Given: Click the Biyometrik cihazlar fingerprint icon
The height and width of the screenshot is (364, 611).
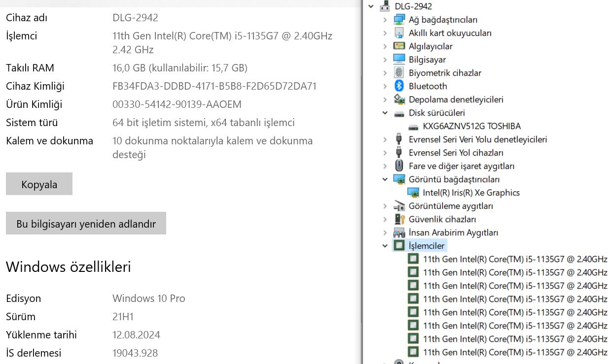Looking at the screenshot, I should coord(399,73).
